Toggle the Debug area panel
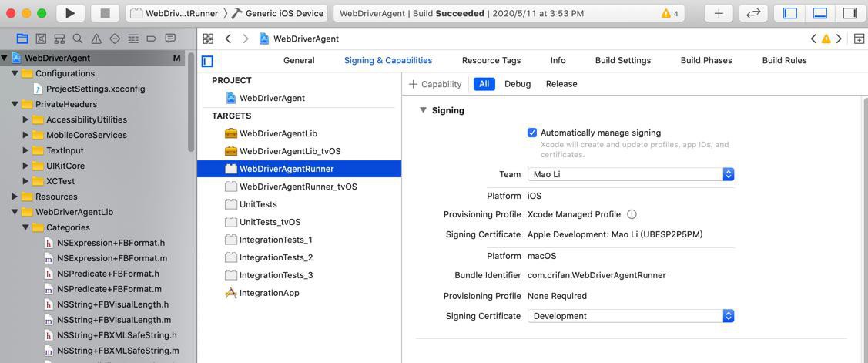 tap(819, 13)
